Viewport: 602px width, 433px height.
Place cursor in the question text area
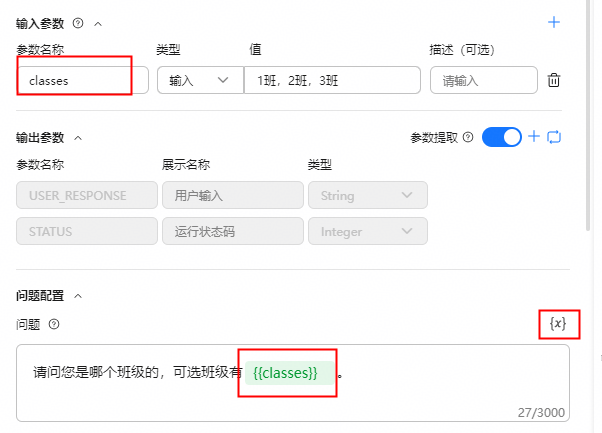[293, 383]
